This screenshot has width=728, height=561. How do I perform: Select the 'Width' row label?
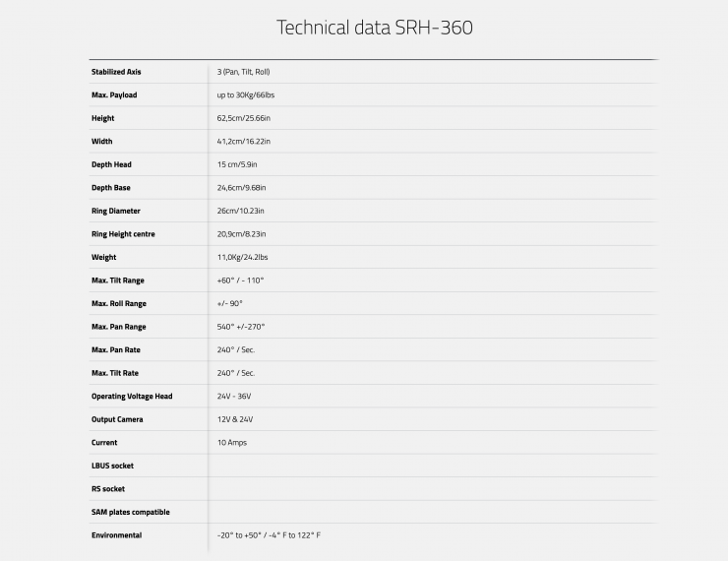point(102,142)
